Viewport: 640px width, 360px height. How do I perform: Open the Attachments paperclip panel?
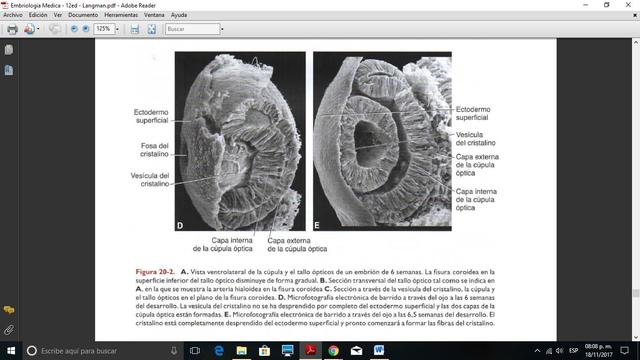pyautogui.click(x=9, y=330)
